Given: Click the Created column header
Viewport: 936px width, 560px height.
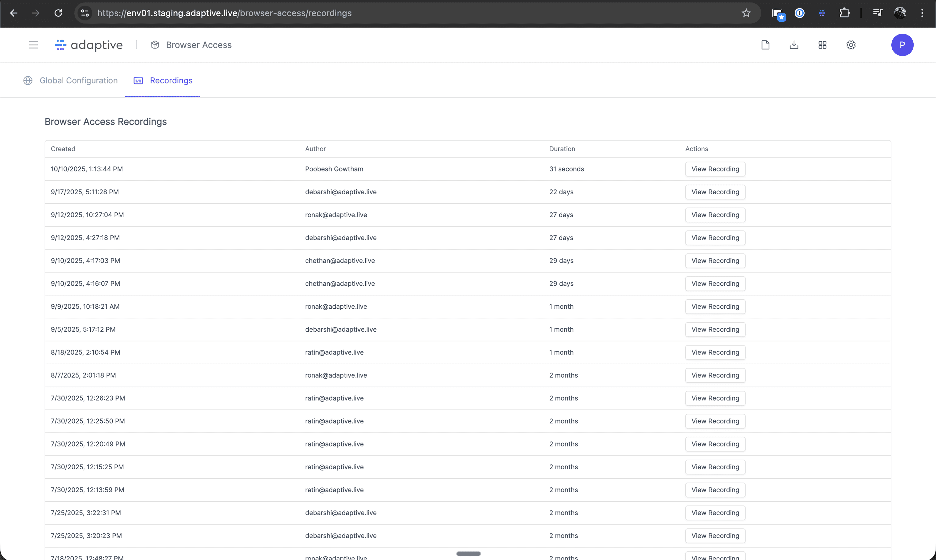Looking at the screenshot, I should (63, 149).
